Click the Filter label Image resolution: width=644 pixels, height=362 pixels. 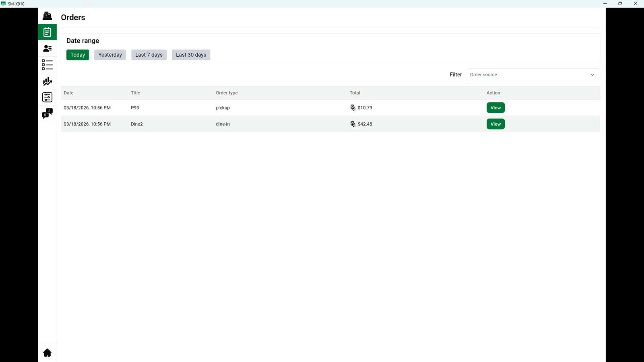tap(456, 74)
